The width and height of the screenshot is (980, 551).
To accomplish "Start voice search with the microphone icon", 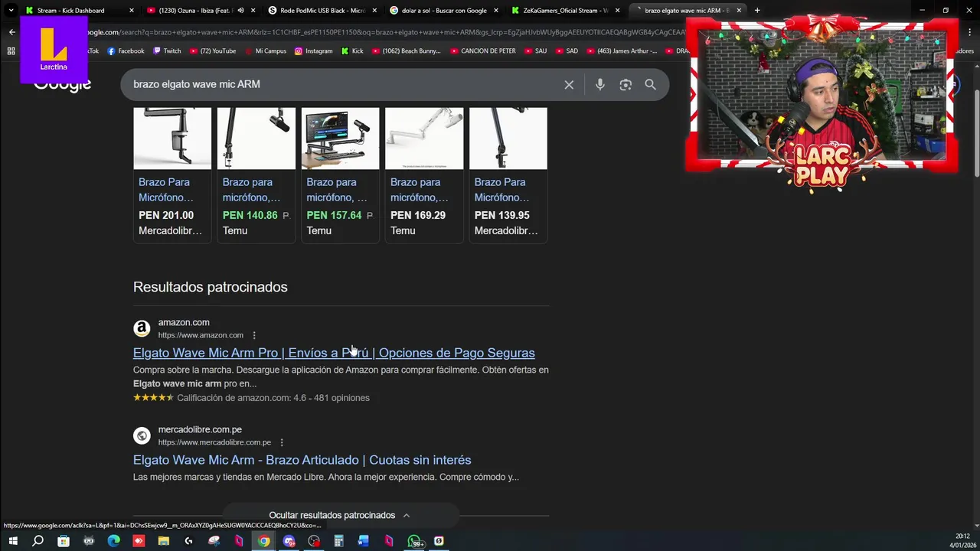I will tap(600, 85).
